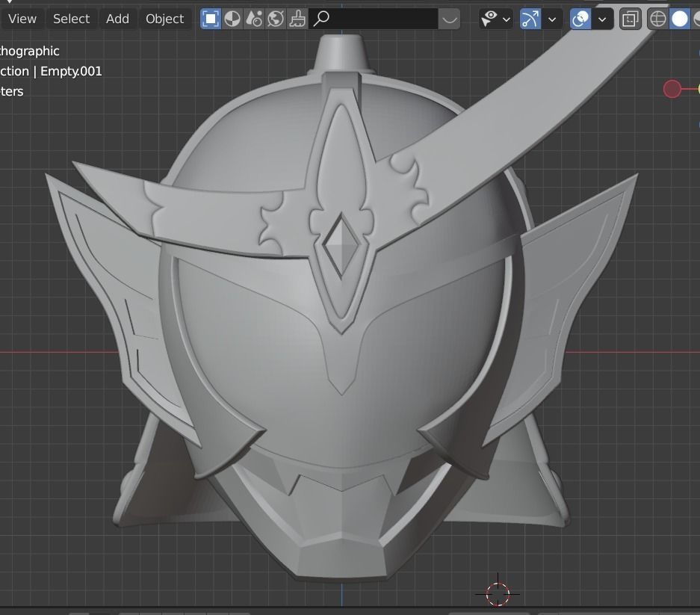Open the Object menu
This screenshot has height=615, width=700.
point(165,19)
